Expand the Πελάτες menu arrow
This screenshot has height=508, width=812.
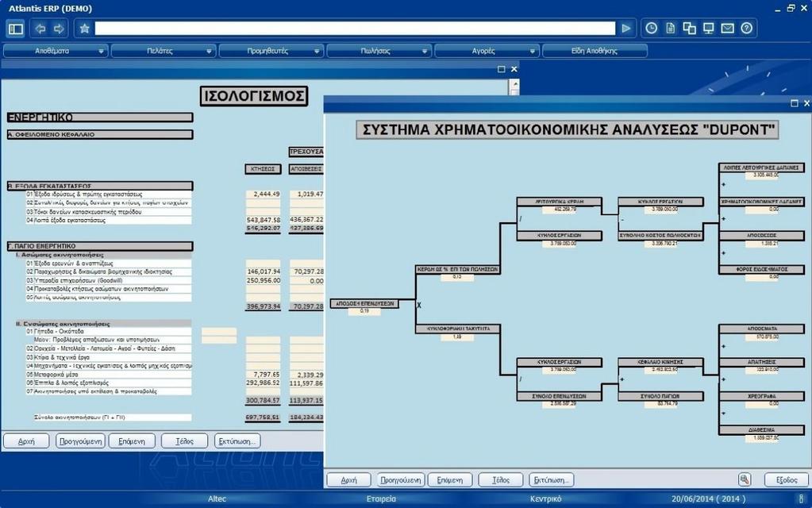tap(209, 52)
